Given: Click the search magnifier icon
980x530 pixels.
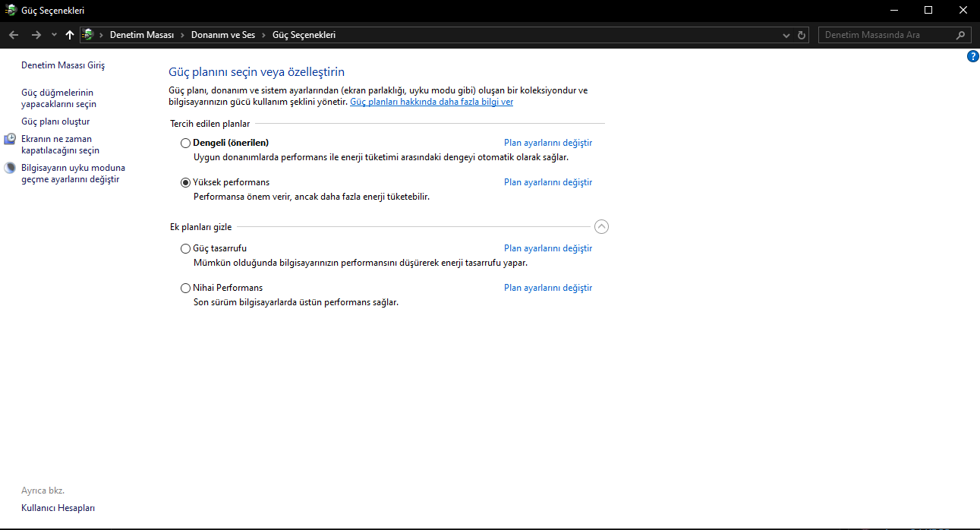Looking at the screenshot, I should tap(961, 35).
